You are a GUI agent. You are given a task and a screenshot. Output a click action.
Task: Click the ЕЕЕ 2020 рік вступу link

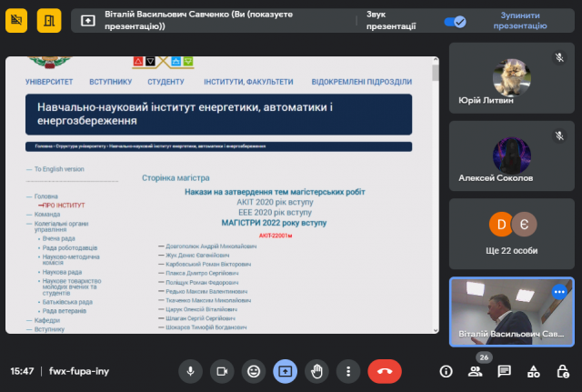(x=275, y=212)
